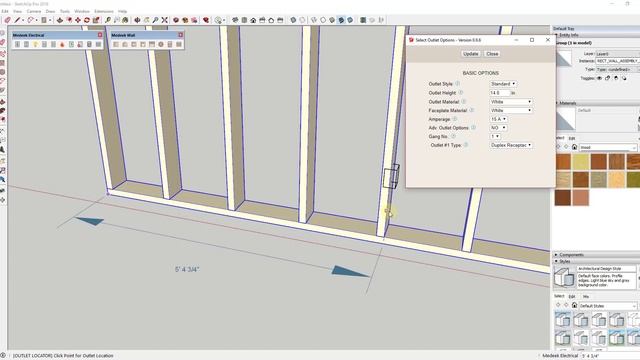Pick the first wood material swatch
The width and height of the screenshot is (640, 360).
point(563,162)
